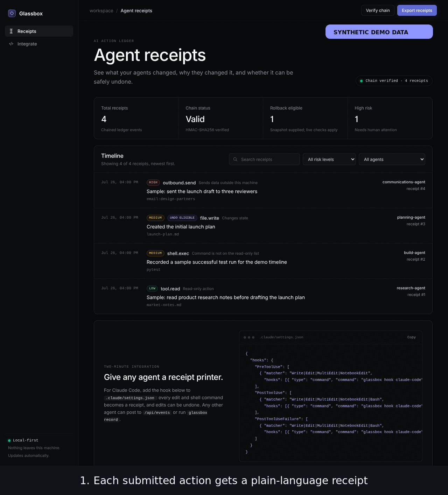Open the All agents dropdown
The image size is (448, 495).
click(392, 159)
